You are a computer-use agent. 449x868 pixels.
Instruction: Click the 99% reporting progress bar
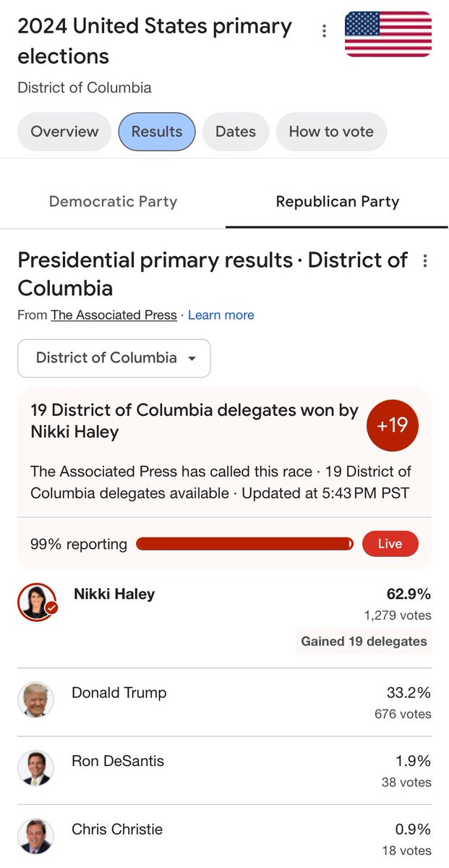click(244, 544)
